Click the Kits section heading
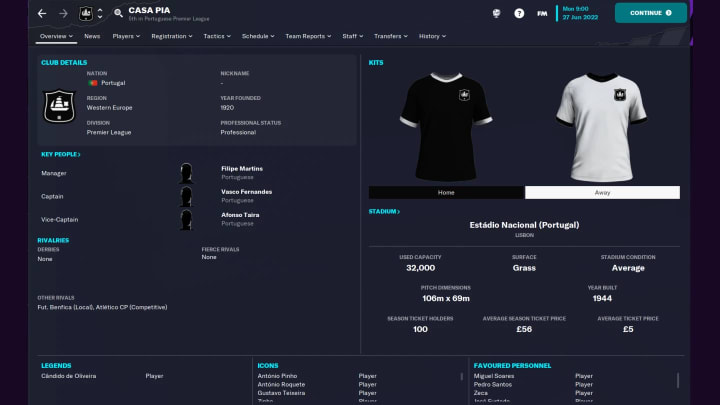The height and width of the screenshot is (405, 720). [x=376, y=62]
